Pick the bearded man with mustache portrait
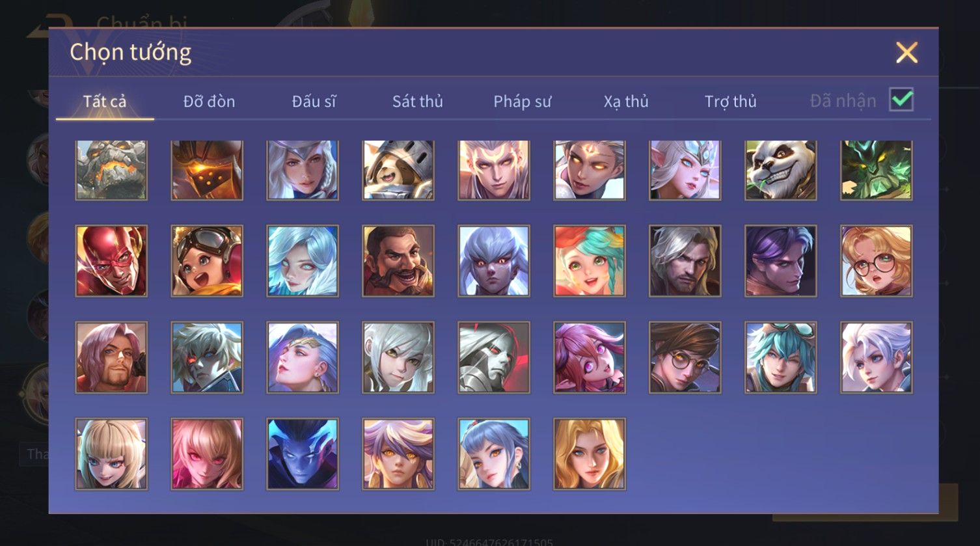Viewport: 980px width, 546px height. click(398, 261)
